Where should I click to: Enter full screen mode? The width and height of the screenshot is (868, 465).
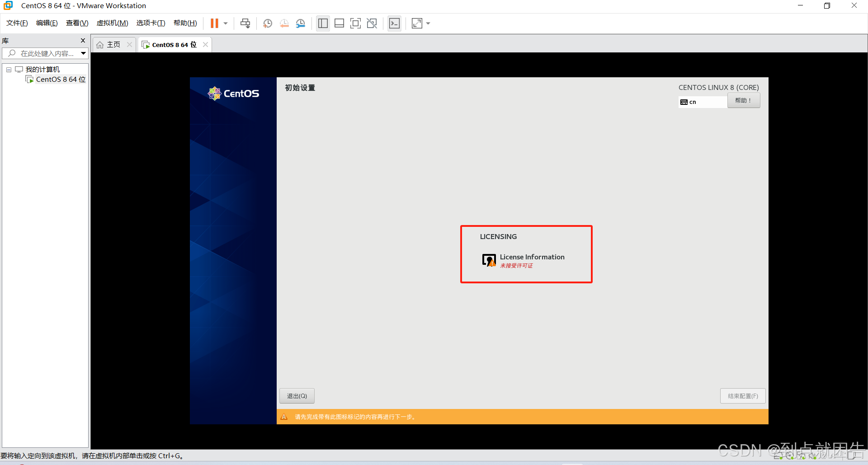(x=356, y=23)
